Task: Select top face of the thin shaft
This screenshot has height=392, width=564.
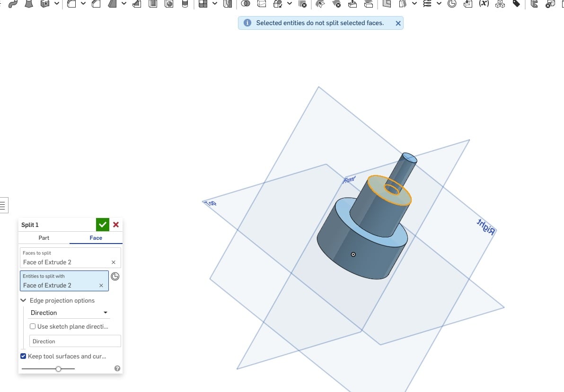Action: pos(409,157)
